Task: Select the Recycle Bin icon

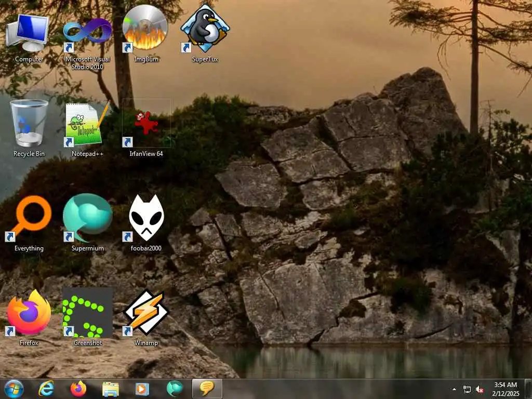Action: pyautogui.click(x=29, y=128)
